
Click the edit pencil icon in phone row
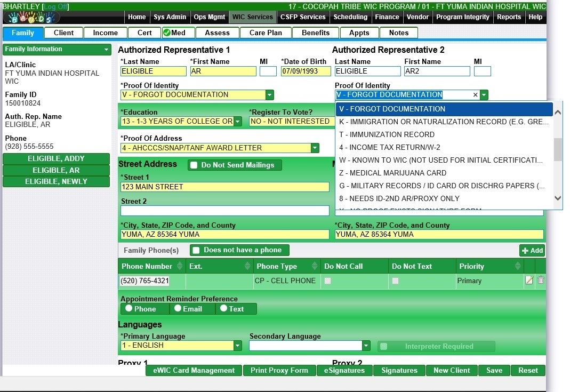pyautogui.click(x=529, y=281)
